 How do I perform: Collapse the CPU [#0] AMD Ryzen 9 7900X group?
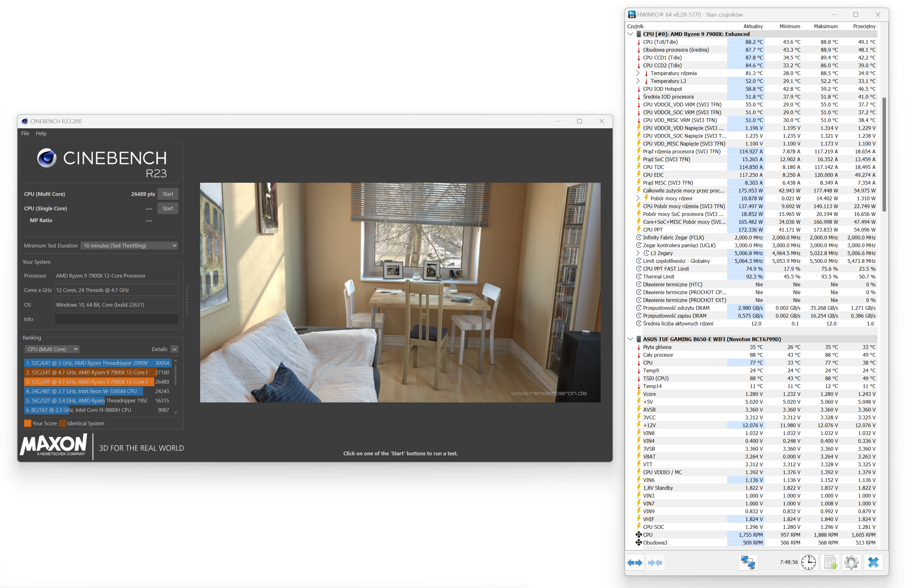pos(630,34)
